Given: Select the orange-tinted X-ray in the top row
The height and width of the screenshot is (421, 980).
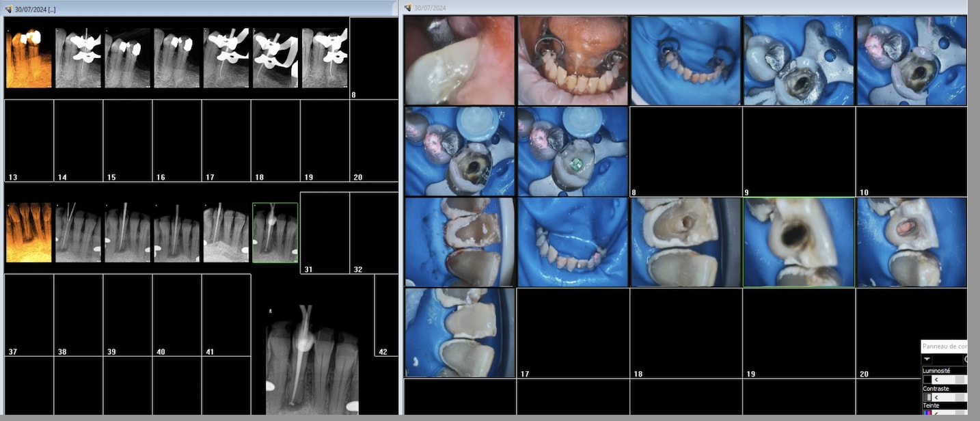Looking at the screenshot, I should click(x=29, y=58).
